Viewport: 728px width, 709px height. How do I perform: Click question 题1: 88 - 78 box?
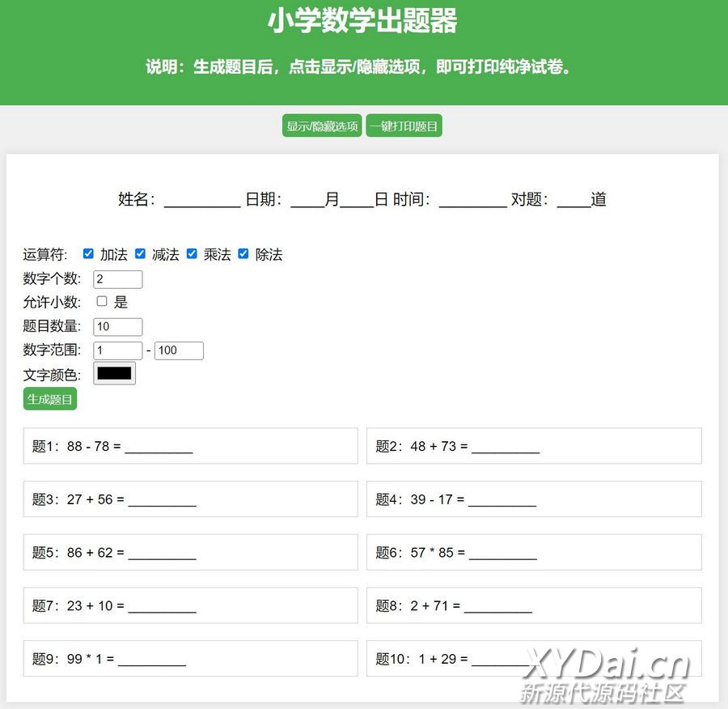[x=190, y=446]
